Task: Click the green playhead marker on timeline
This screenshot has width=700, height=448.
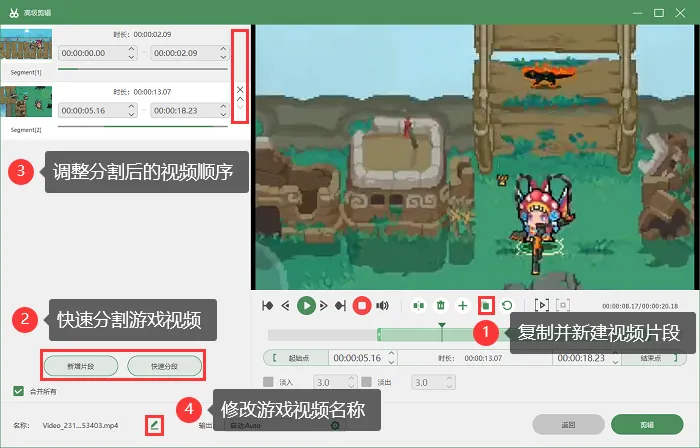Action: 442,326
